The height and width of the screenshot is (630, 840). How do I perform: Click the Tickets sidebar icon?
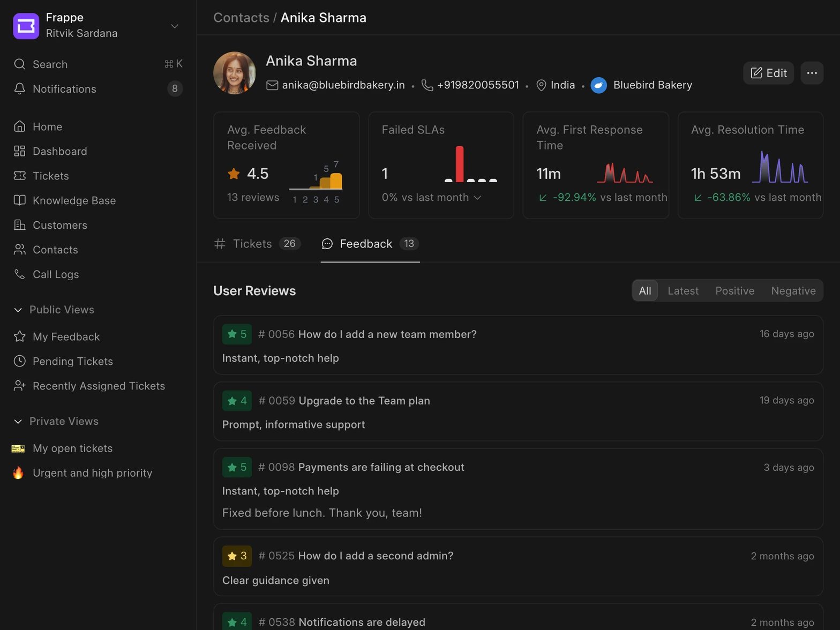click(20, 176)
